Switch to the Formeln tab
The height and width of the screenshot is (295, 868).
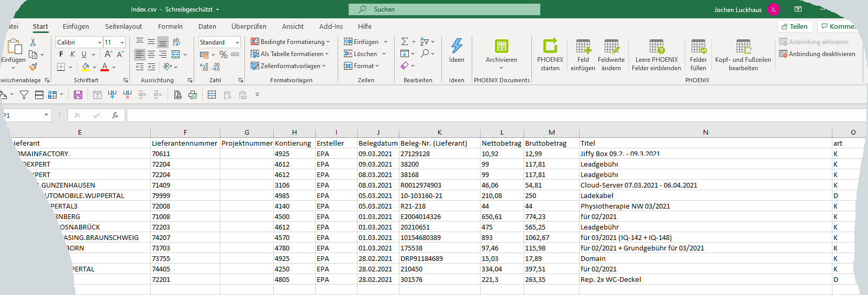170,27
